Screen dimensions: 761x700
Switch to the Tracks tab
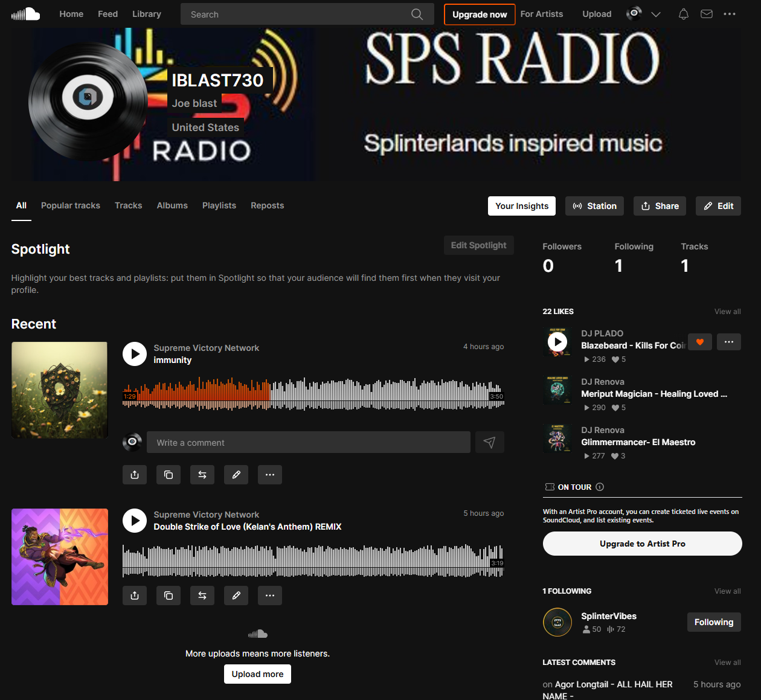[129, 205]
